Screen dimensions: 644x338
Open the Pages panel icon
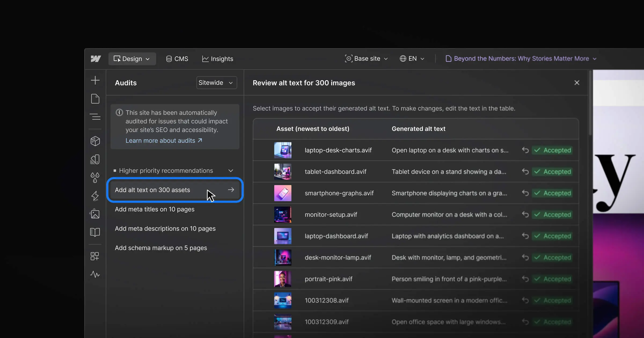click(x=95, y=99)
